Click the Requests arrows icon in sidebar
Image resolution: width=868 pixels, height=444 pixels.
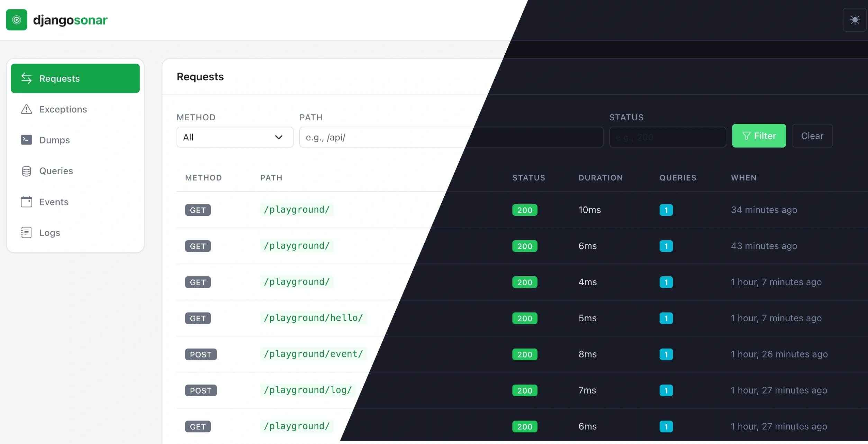(x=26, y=78)
